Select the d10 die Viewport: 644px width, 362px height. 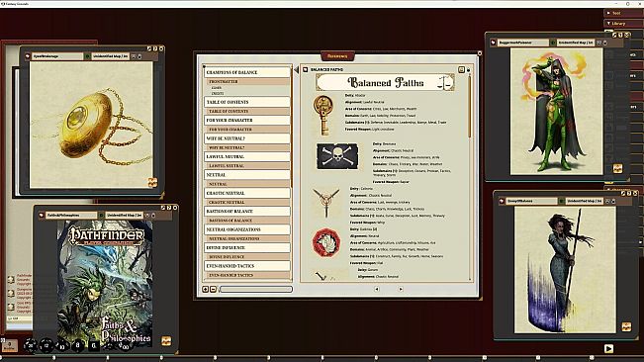pyautogui.click(x=62, y=346)
